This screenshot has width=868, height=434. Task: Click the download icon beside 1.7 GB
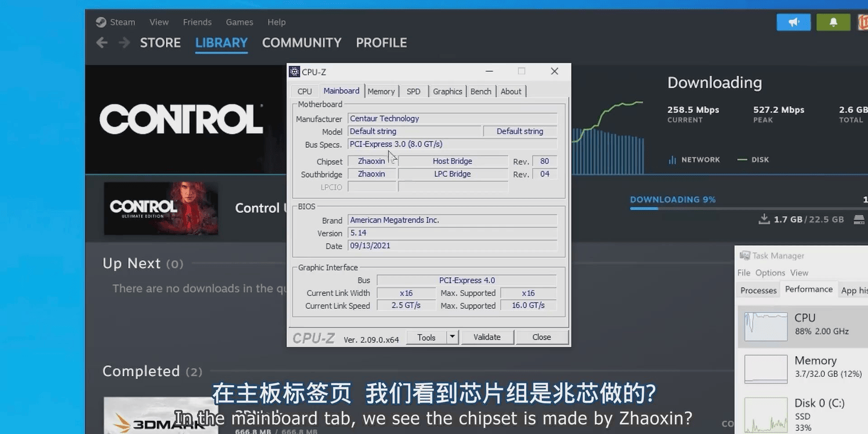pyautogui.click(x=764, y=219)
